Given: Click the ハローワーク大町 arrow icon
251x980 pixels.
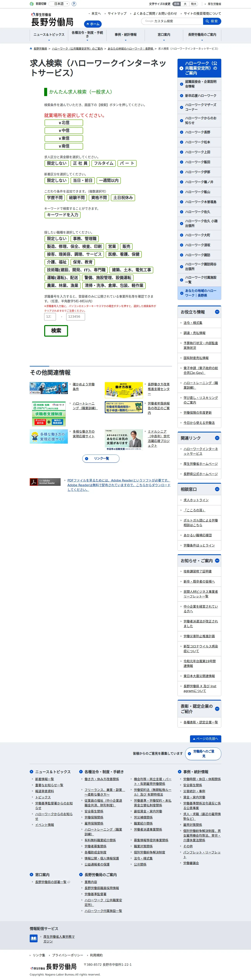Looking at the screenshot, I should 181,235.
